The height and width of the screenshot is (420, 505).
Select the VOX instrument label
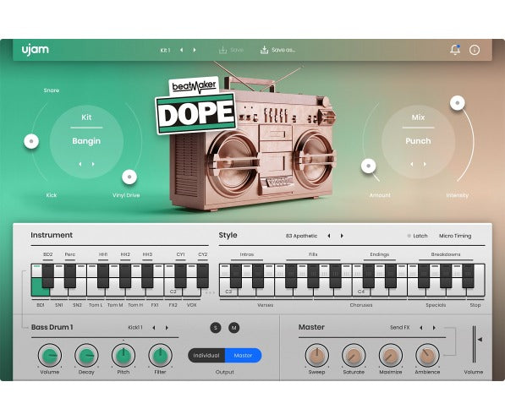point(192,305)
